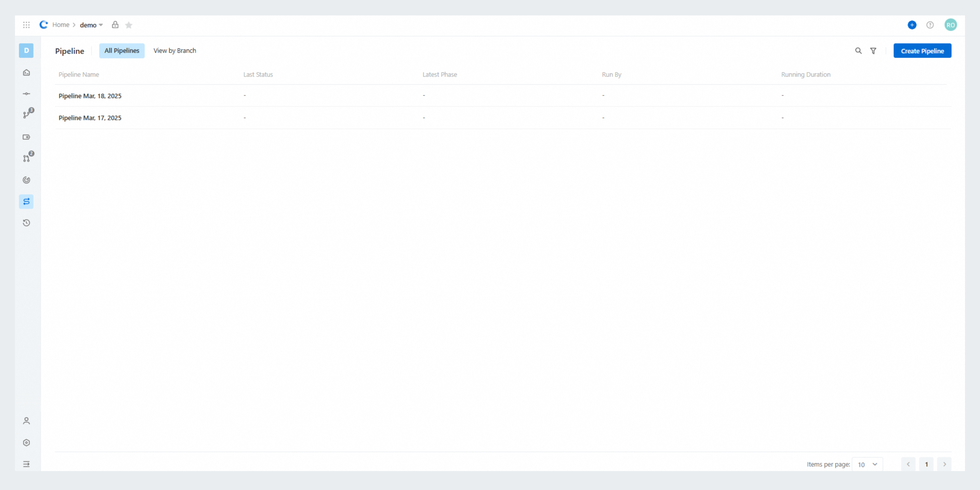The image size is (980, 490).
Task: Switch to the View by Branch tab
Action: coord(174,51)
